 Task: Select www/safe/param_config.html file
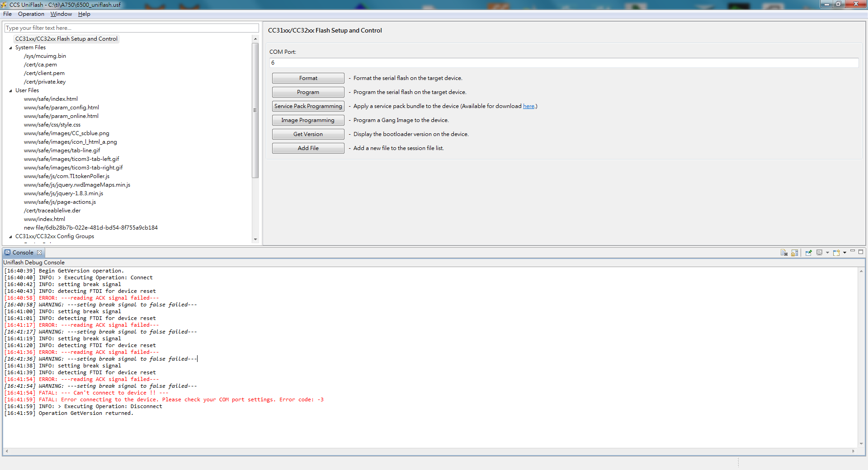coord(61,108)
